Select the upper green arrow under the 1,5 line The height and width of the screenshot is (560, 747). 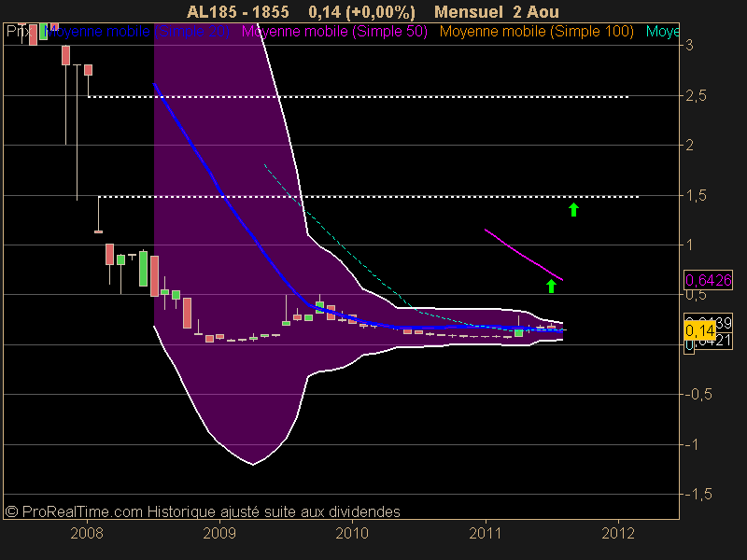pyautogui.click(x=573, y=209)
